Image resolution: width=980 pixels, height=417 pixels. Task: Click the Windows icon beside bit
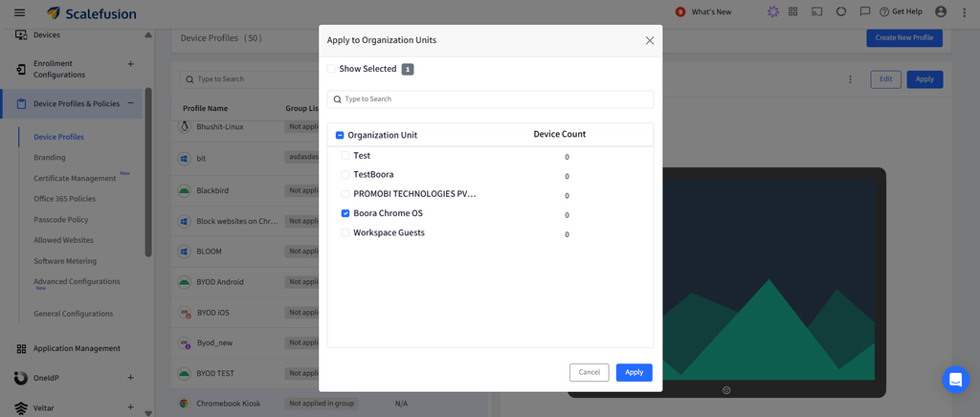point(184,159)
